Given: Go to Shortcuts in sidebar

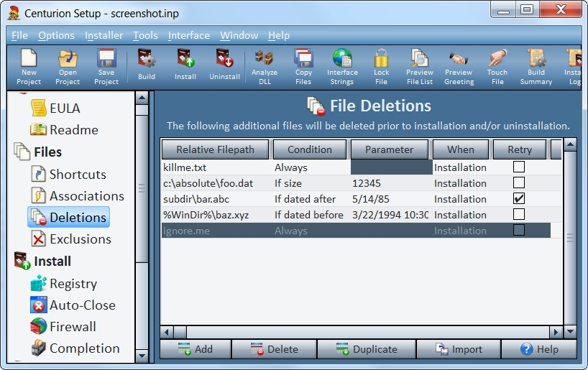Looking at the screenshot, I should (x=68, y=175).
